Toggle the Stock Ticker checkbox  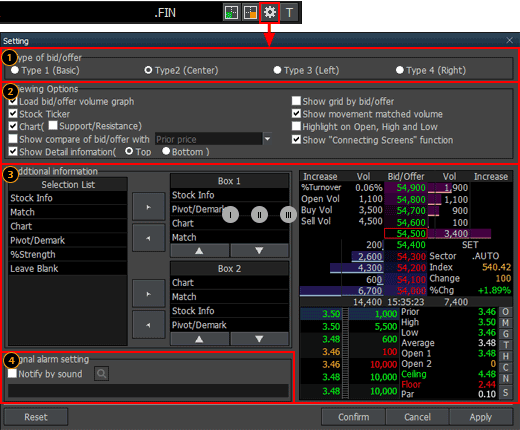tap(13, 114)
